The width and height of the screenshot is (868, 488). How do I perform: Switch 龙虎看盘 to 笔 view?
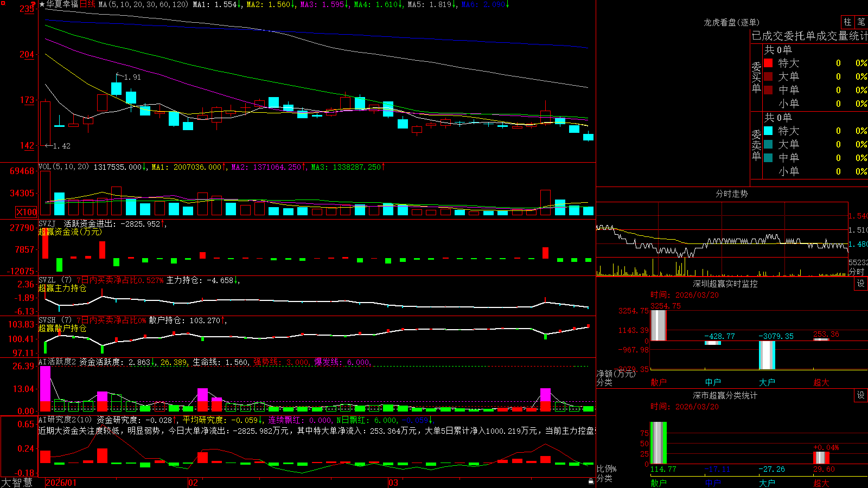861,22
